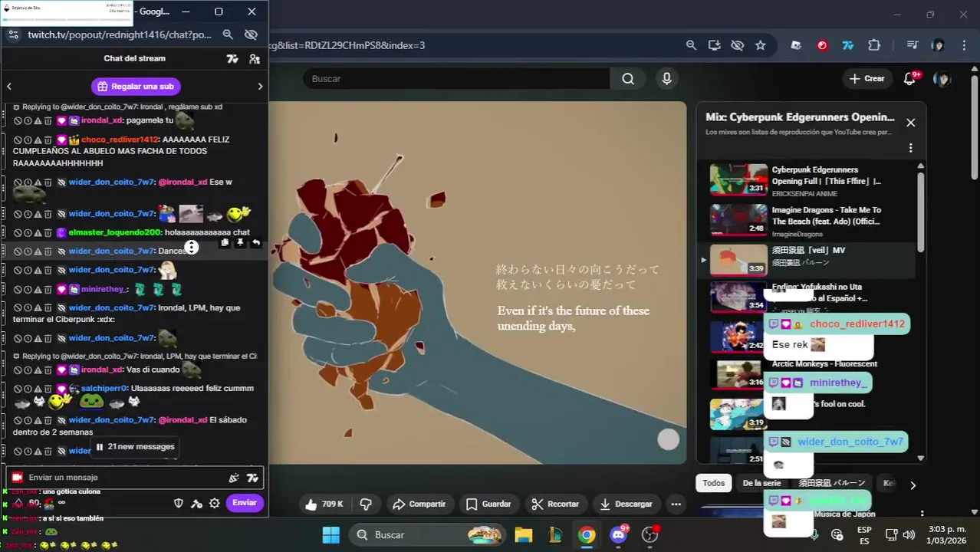The height and width of the screenshot is (552, 980).
Task: Select De la serie filter chip
Action: [x=761, y=483]
